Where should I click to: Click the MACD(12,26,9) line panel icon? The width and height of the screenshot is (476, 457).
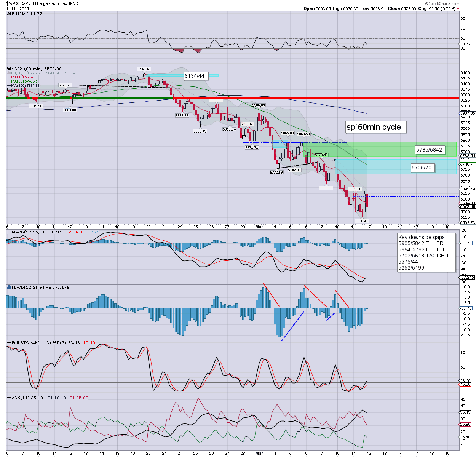click(9, 232)
